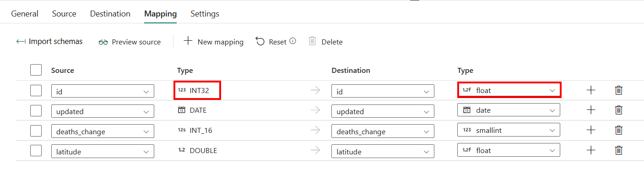Image resolution: width=644 pixels, height=170 pixels.
Task: Click the Reset info icon
Action: pos(292,41)
